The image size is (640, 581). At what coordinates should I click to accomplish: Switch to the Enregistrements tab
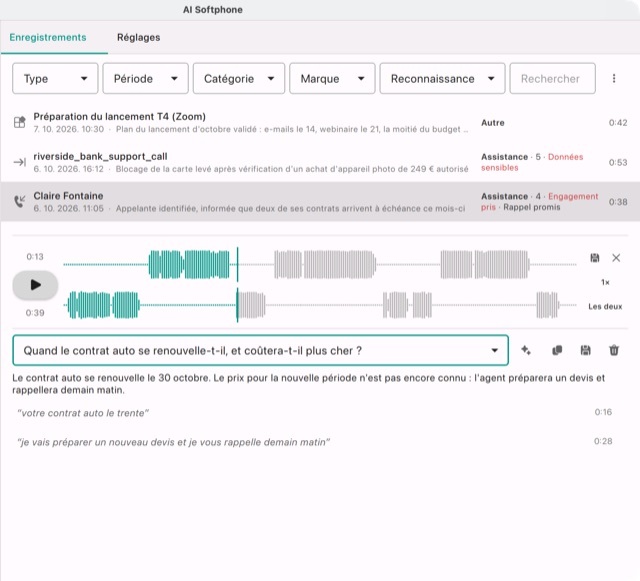(x=48, y=37)
